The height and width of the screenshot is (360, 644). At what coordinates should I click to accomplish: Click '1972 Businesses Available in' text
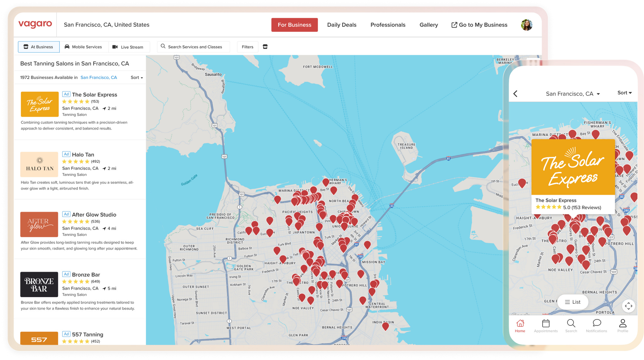(49, 77)
